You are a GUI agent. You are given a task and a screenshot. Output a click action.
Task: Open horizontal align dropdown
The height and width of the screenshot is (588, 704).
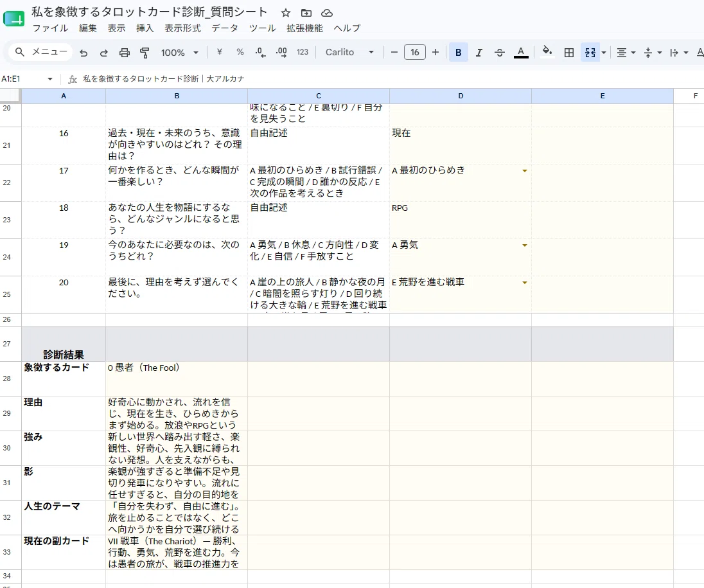pos(626,53)
